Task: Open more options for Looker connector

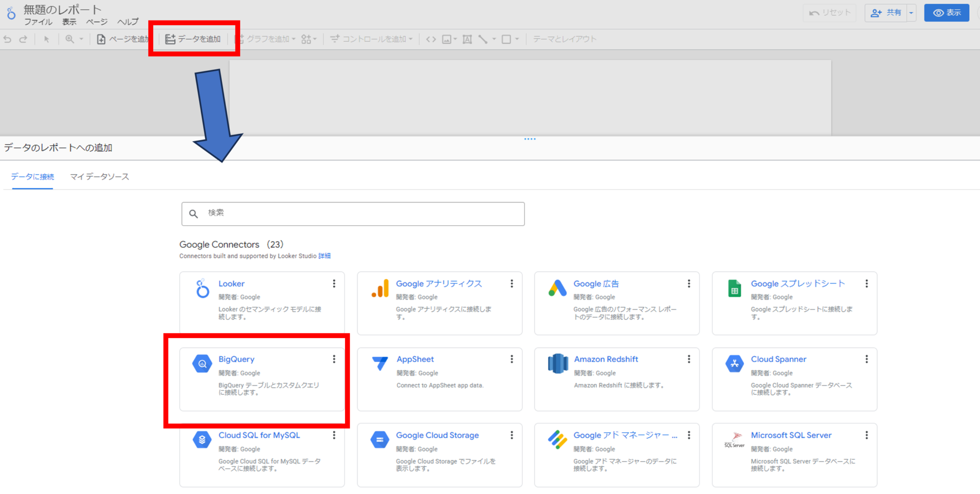Action: click(334, 284)
